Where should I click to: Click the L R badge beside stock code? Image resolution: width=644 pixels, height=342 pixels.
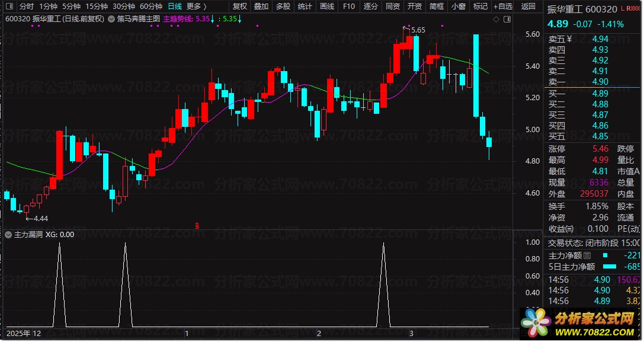[x=631, y=8]
